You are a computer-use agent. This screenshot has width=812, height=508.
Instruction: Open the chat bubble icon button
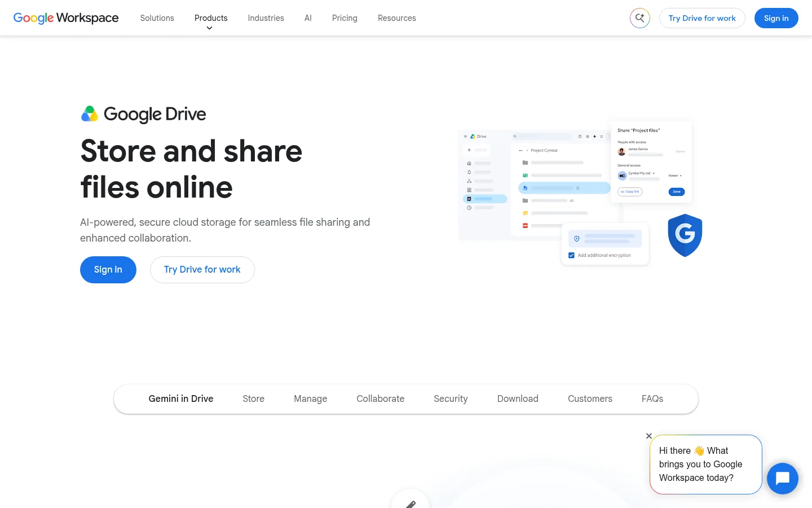pyautogui.click(x=783, y=479)
